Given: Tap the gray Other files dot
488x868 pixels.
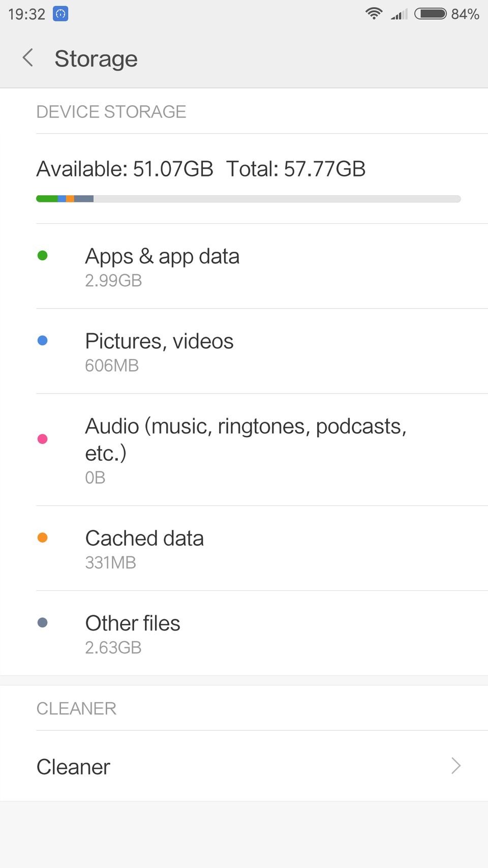Looking at the screenshot, I should (x=43, y=622).
